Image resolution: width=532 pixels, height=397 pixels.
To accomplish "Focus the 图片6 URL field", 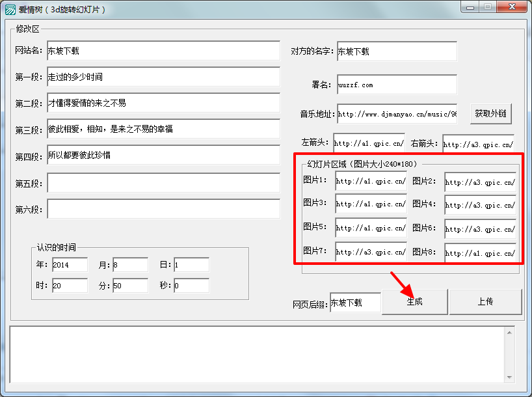I will 481,229.
